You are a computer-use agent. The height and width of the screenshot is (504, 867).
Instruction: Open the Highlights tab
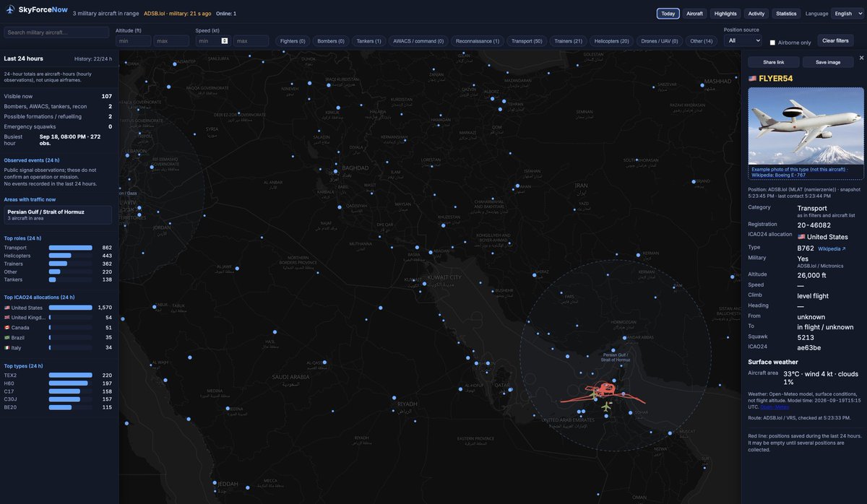point(725,13)
